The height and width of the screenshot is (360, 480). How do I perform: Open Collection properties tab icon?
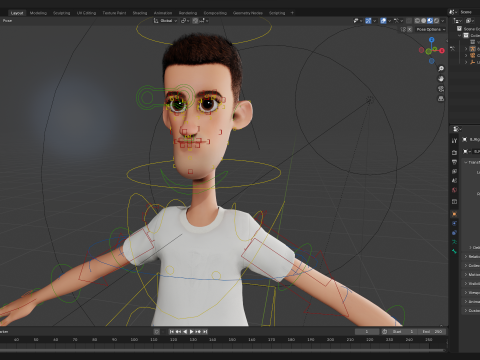coord(454,202)
